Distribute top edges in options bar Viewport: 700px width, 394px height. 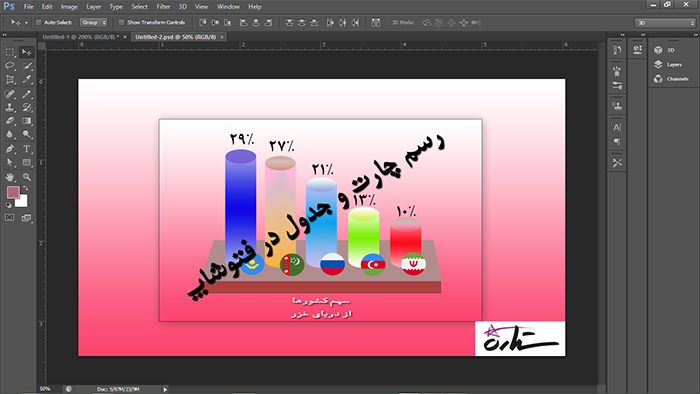pyautogui.click(x=289, y=22)
